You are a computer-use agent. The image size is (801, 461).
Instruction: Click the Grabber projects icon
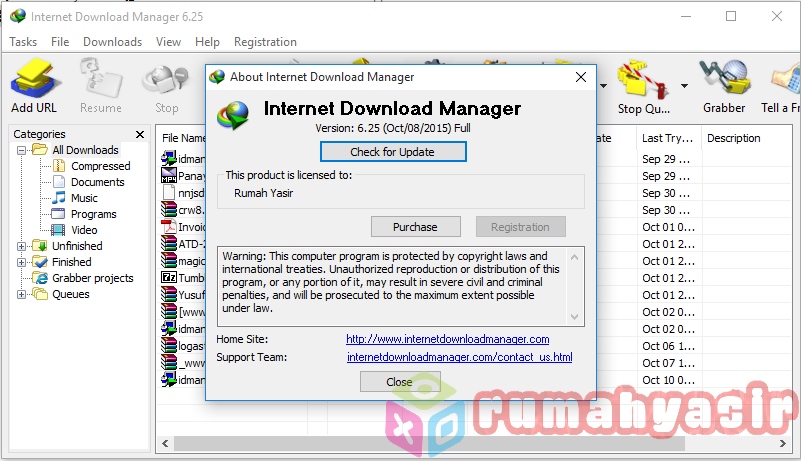click(x=40, y=278)
